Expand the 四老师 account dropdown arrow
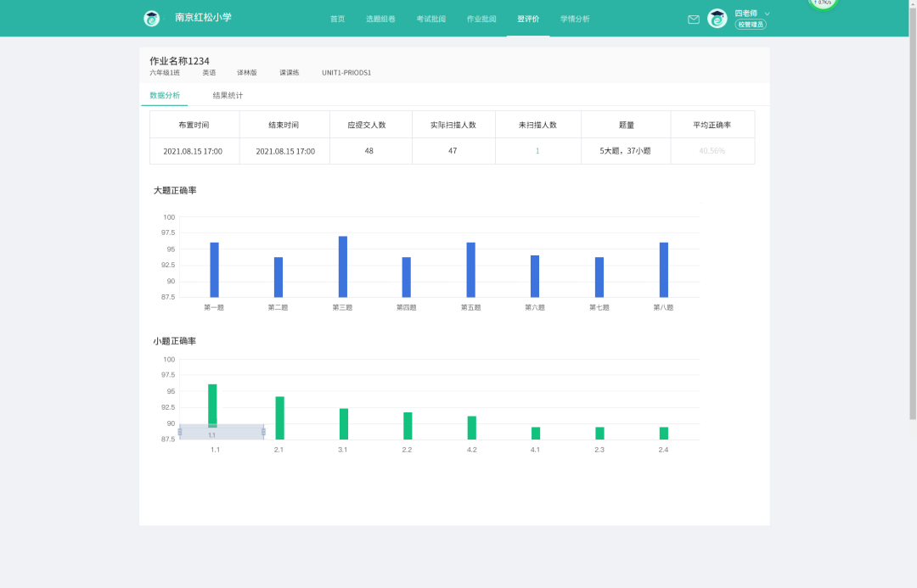Viewport: 917px width, 588px height. (x=768, y=14)
